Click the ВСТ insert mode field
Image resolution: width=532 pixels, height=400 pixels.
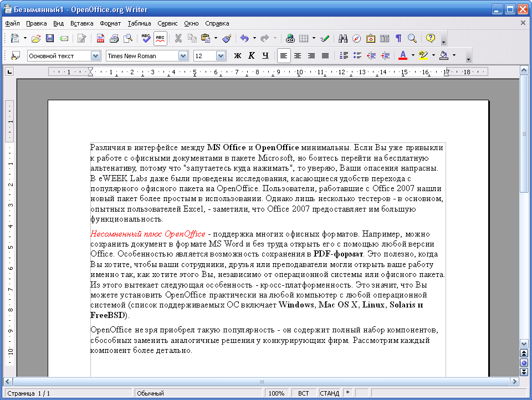303,393
